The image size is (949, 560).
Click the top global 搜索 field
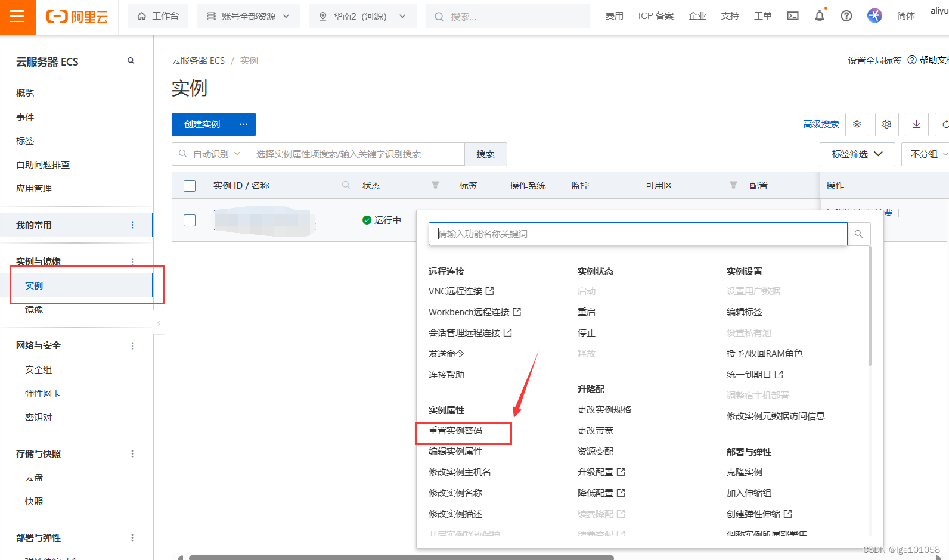(507, 16)
